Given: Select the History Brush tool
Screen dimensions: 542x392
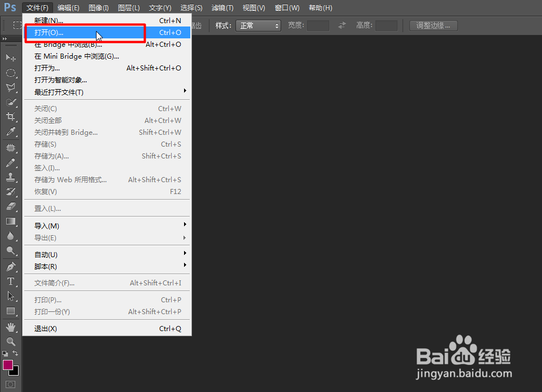Looking at the screenshot, I should [x=11, y=192].
